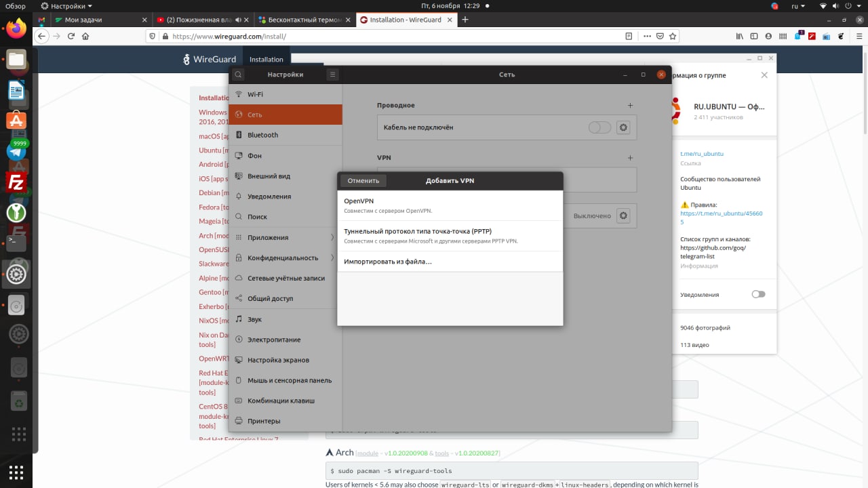Open 113 видео in Telegram group info

(x=694, y=345)
